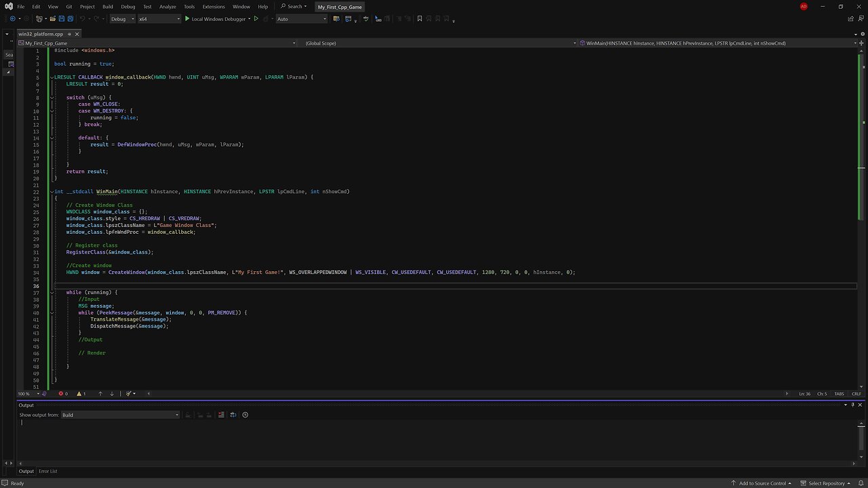This screenshot has height=488, width=868.
Task: Click the user account avatar badge
Action: (804, 6)
